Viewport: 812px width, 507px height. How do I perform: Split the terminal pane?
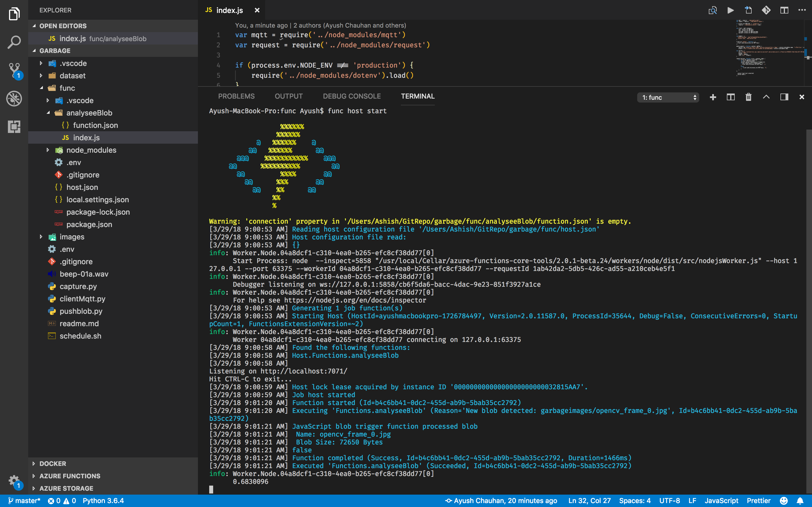click(x=731, y=97)
